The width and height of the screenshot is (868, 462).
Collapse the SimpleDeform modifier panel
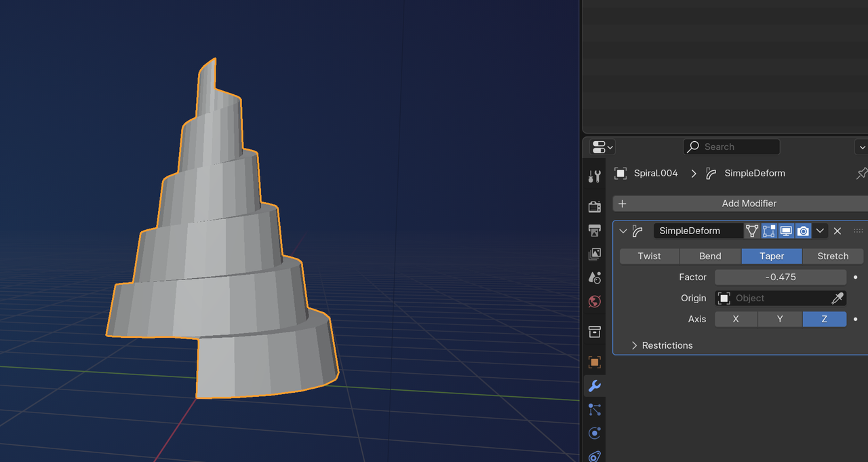coord(623,231)
